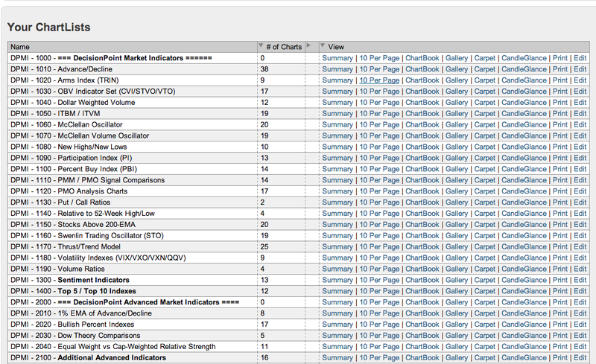Click sort arrow beside View header

click(x=323, y=45)
